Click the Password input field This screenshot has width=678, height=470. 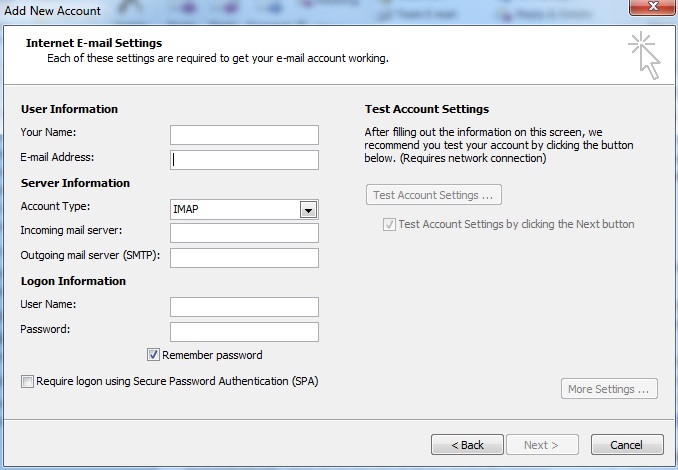pyautogui.click(x=244, y=332)
